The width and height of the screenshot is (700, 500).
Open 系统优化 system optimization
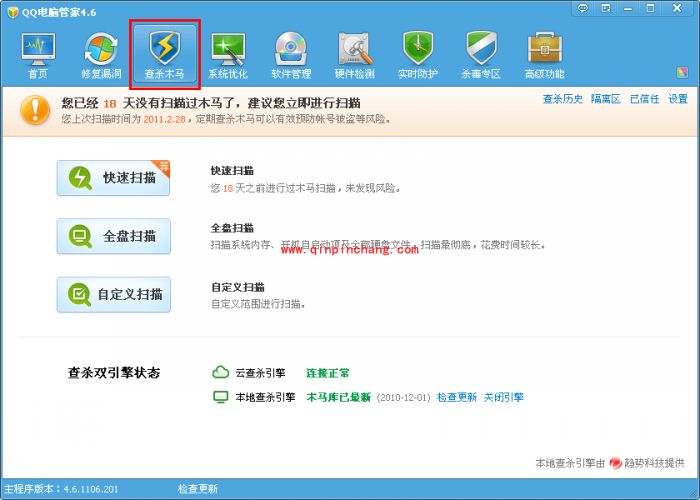tap(228, 56)
